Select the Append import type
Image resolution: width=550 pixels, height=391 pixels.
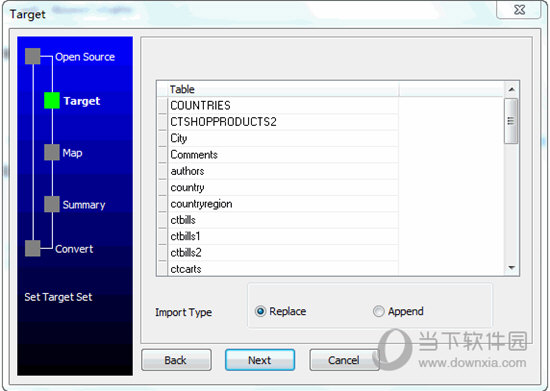point(378,311)
